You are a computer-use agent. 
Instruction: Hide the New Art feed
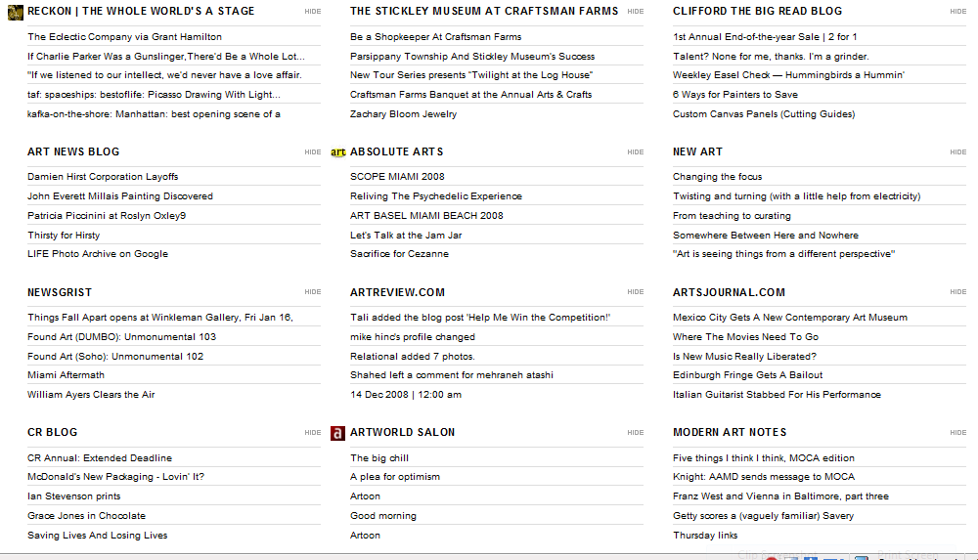[x=958, y=152]
